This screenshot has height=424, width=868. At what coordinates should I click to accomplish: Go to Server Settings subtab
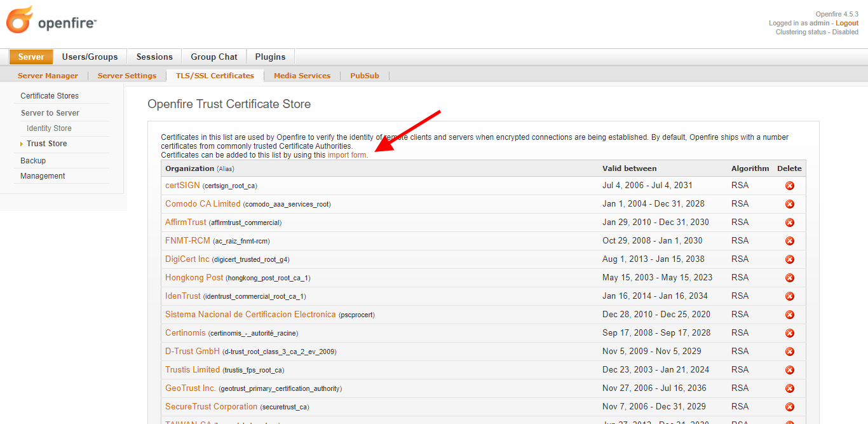[x=127, y=76]
